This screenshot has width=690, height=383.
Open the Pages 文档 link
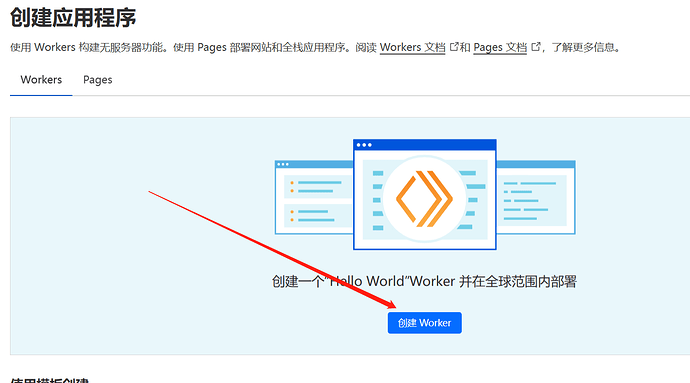coord(500,47)
